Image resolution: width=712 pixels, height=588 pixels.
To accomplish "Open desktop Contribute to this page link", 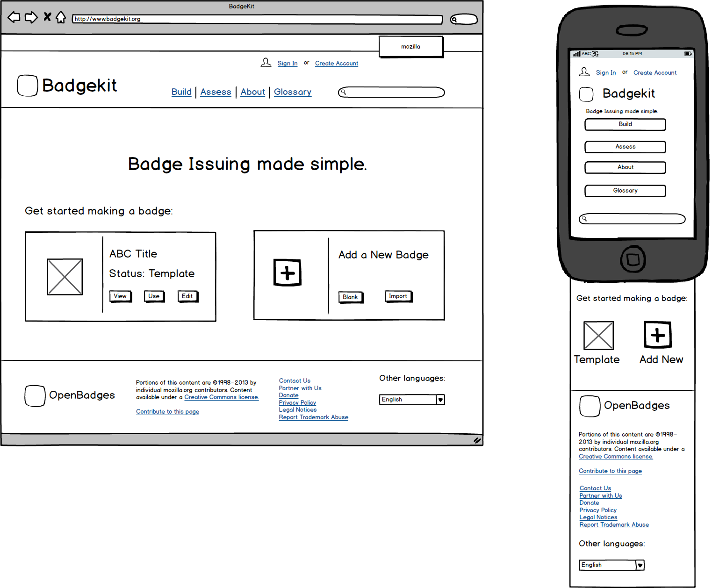I will click(167, 412).
